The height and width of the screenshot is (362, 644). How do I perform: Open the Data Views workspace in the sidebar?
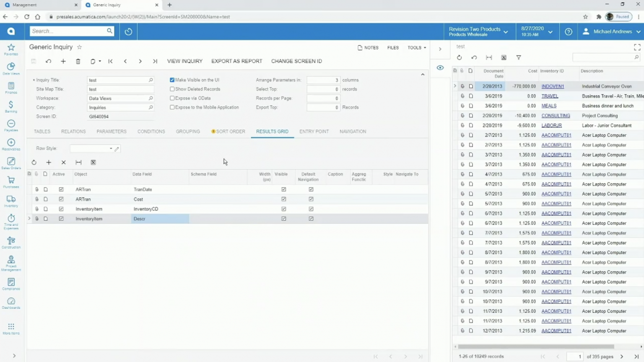[11, 67]
